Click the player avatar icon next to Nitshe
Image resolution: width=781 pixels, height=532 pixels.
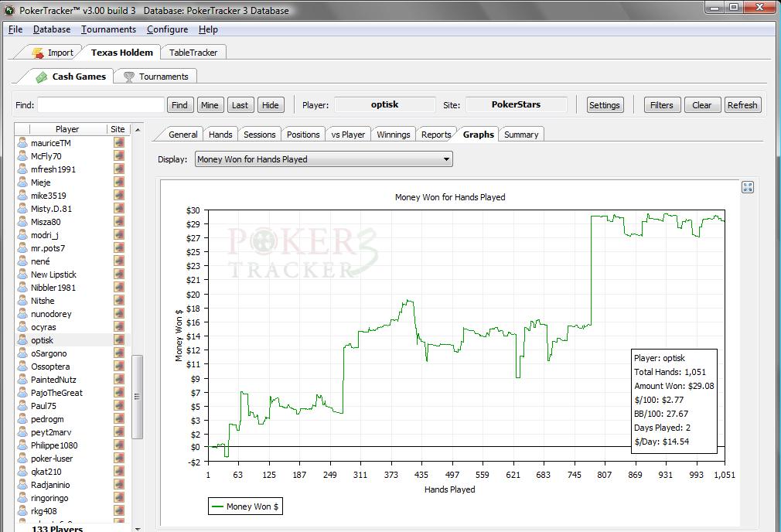click(x=22, y=301)
